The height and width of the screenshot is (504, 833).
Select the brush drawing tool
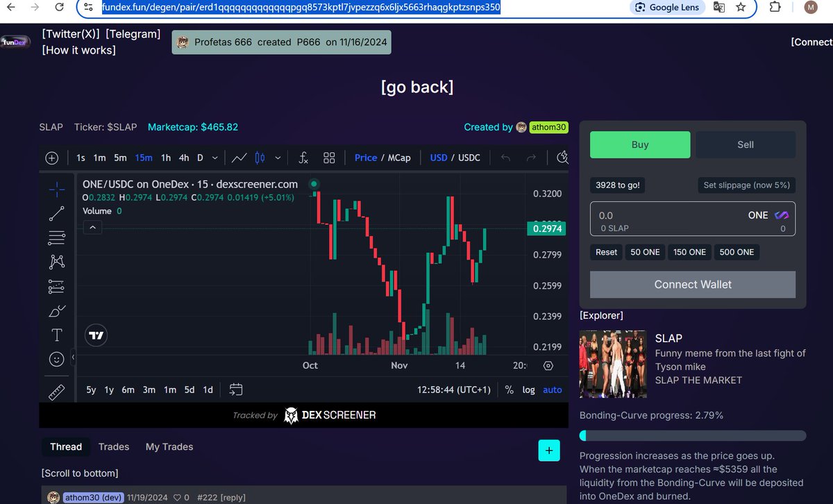(x=57, y=310)
